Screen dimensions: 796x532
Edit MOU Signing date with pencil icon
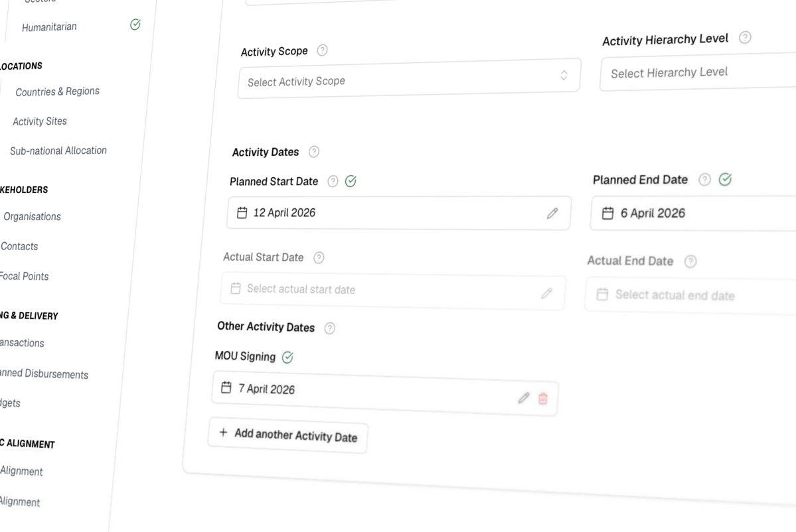point(524,397)
